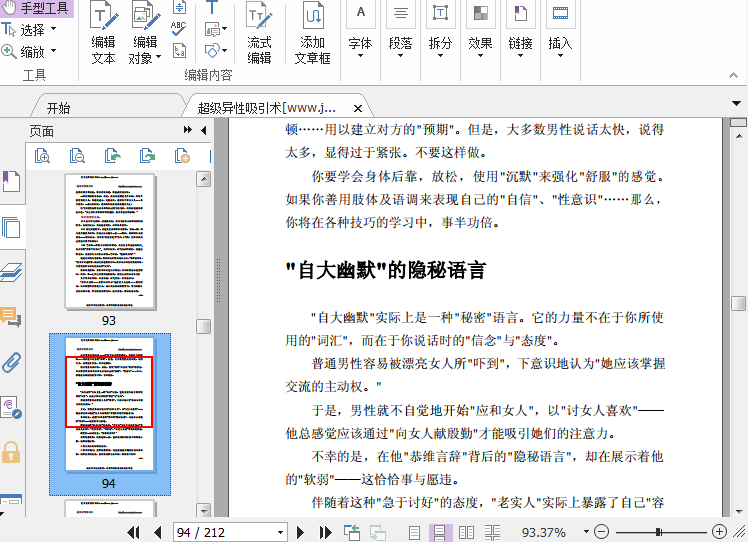
Task: Expand the Edit Object (编辑对象) dropdown arrow
Action: 158,57
